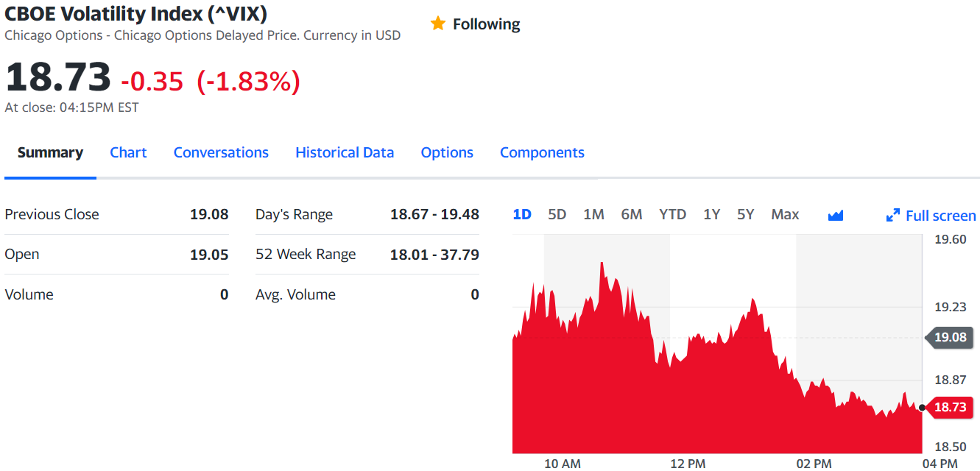The image size is (980, 471).
Task: Select the YTD chart range
Action: [673, 214]
